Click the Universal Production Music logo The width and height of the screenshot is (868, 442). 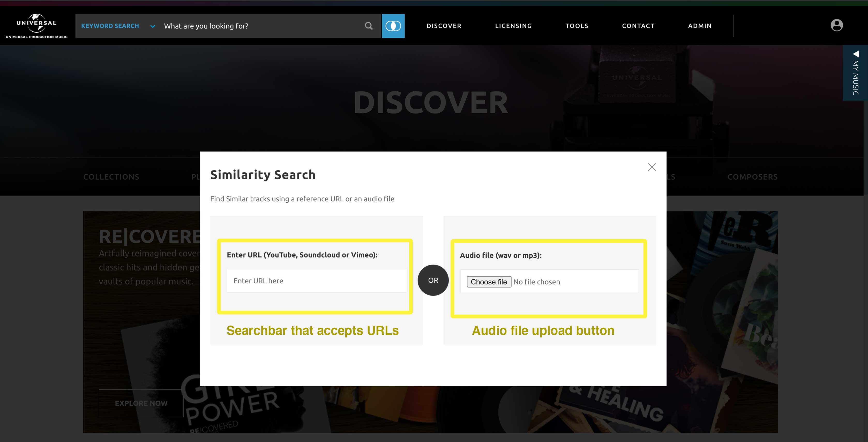pyautogui.click(x=36, y=26)
